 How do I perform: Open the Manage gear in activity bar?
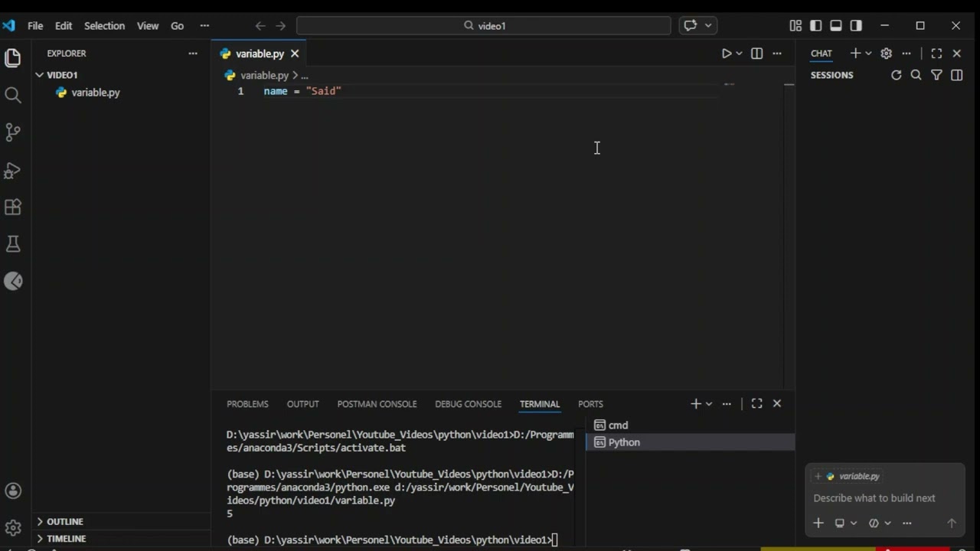(x=13, y=528)
